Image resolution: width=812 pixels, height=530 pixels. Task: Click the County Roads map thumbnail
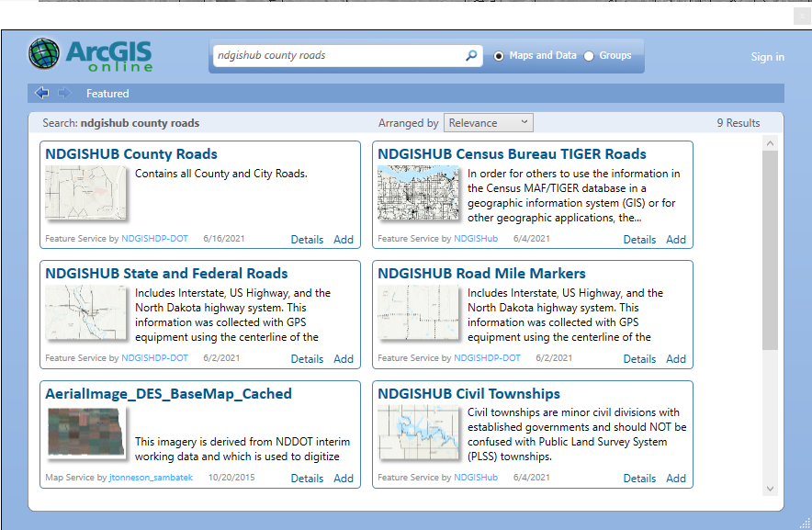85,192
